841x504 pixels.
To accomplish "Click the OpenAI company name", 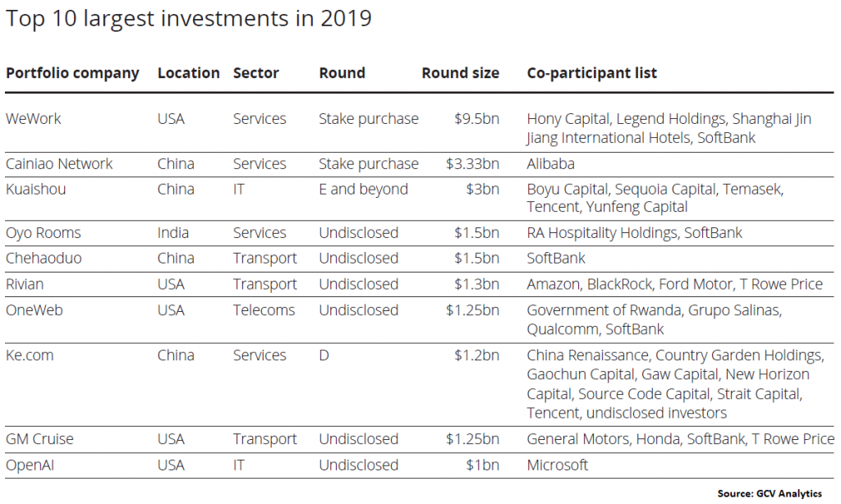I will (x=30, y=465).
